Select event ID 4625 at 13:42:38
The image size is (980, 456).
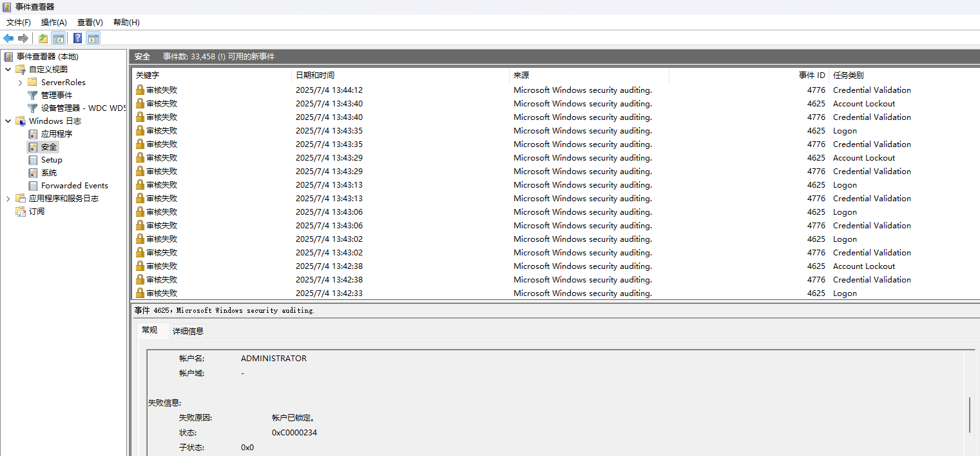point(816,266)
